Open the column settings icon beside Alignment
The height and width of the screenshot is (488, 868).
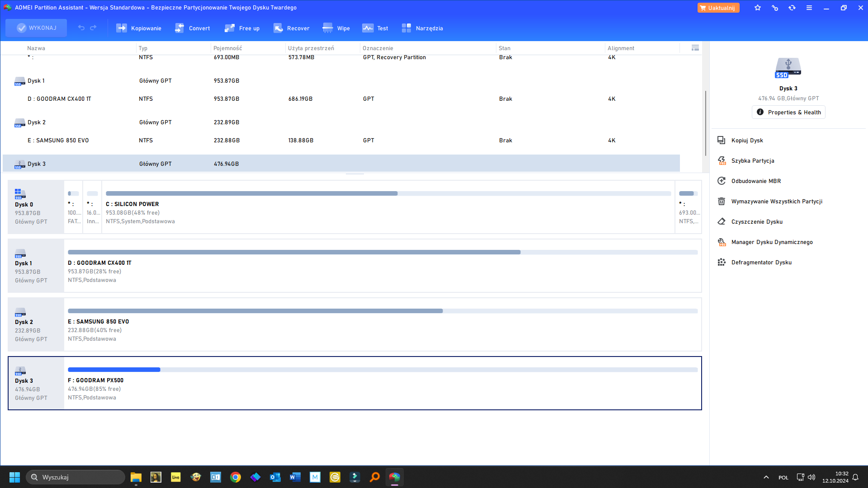tap(695, 48)
